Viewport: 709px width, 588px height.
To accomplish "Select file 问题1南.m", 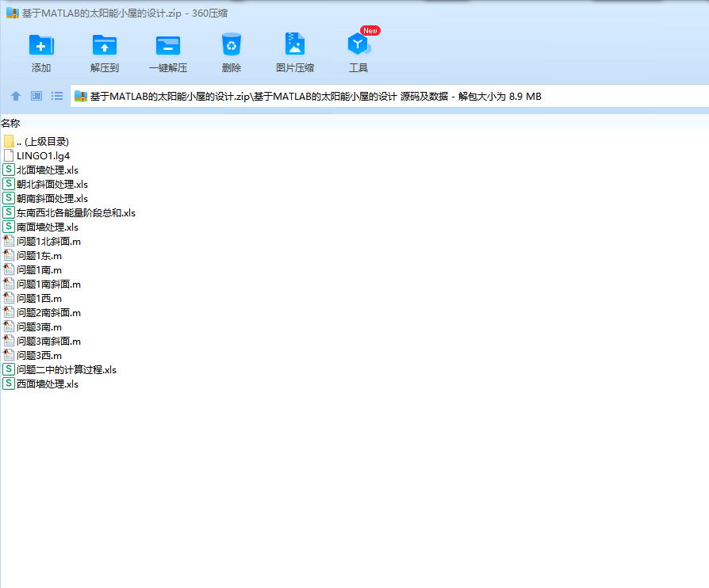I will pos(33,269).
